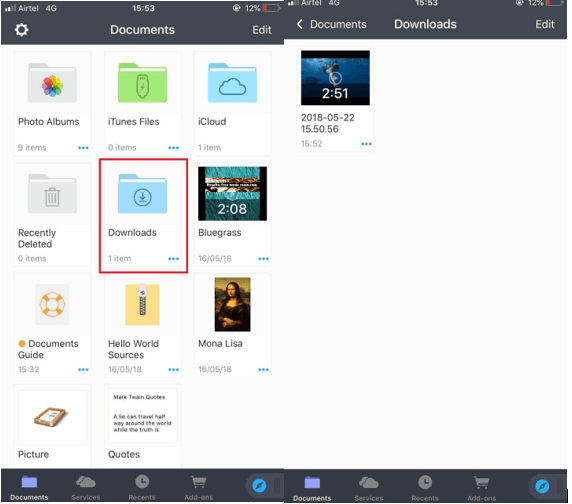Open the browser compass icon on left screen
Image resolution: width=572 pixels, height=504 pixels.
[x=259, y=486]
